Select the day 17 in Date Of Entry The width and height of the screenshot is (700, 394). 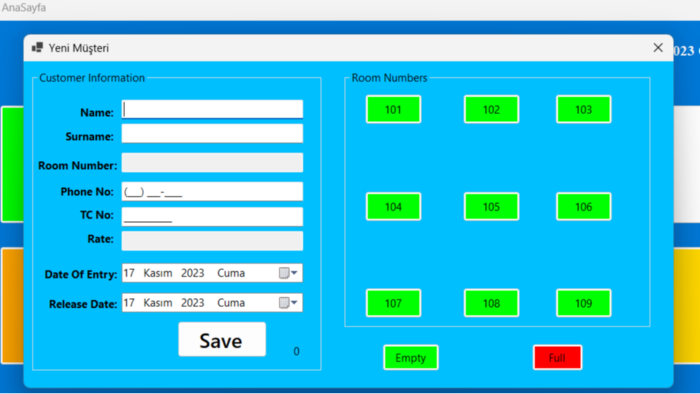click(129, 273)
